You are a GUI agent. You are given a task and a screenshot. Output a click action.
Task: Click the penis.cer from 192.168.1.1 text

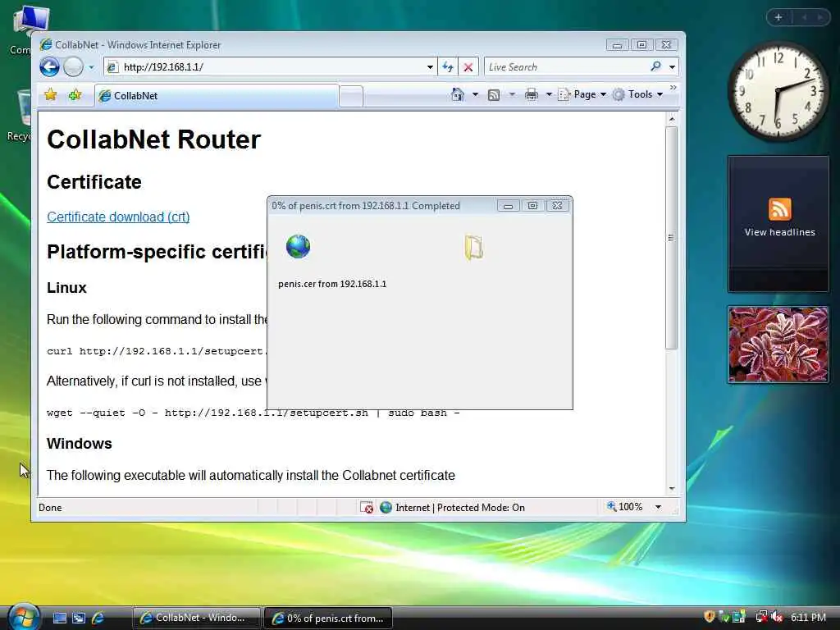[x=332, y=284]
